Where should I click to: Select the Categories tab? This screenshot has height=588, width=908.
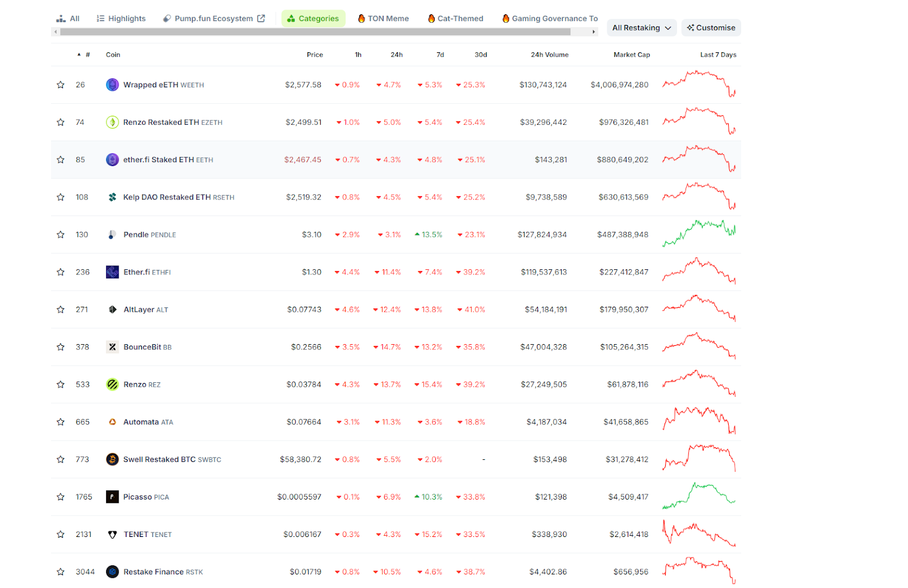[x=313, y=19]
